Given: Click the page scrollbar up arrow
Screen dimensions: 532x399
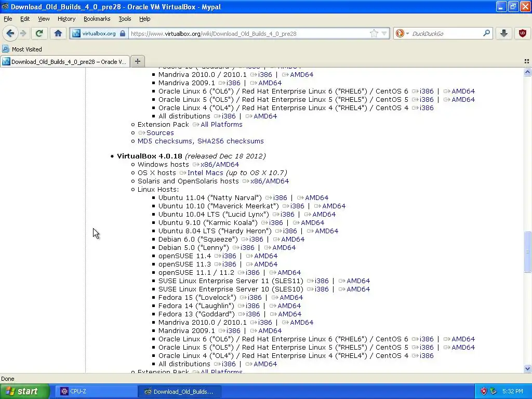Looking at the screenshot, I should (527, 72).
